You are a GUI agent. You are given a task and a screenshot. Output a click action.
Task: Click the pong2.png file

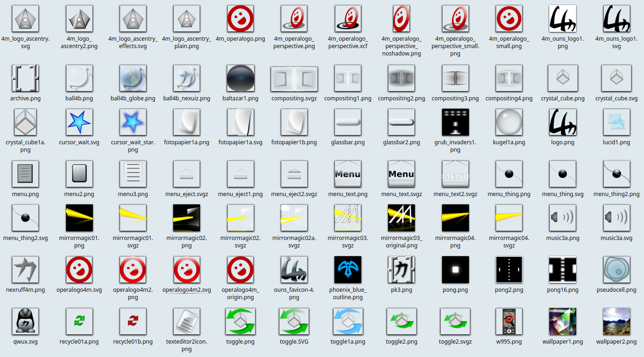tap(509, 270)
